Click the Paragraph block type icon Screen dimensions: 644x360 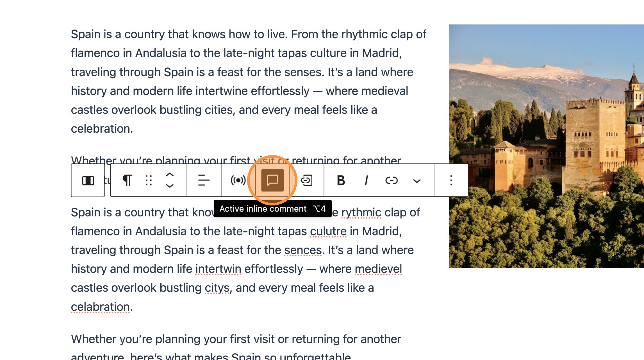pyautogui.click(x=127, y=180)
